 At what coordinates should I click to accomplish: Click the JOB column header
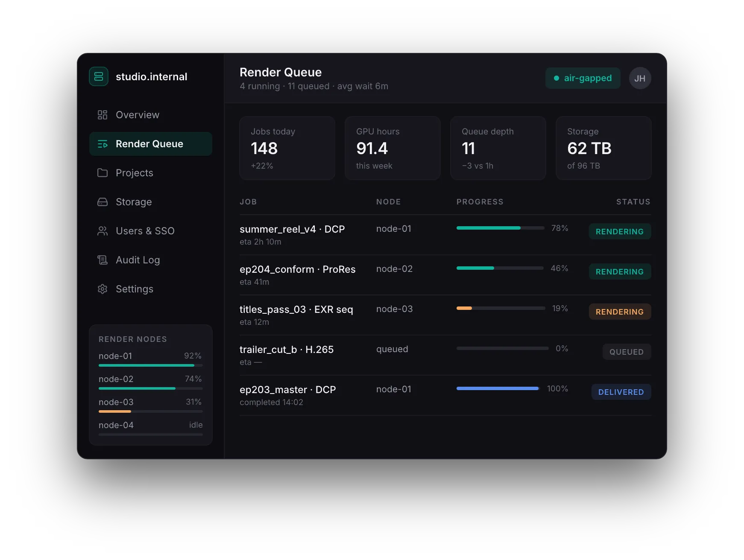(248, 202)
